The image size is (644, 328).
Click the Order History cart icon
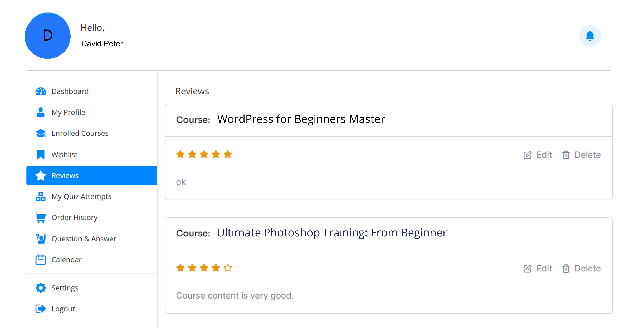(x=41, y=217)
